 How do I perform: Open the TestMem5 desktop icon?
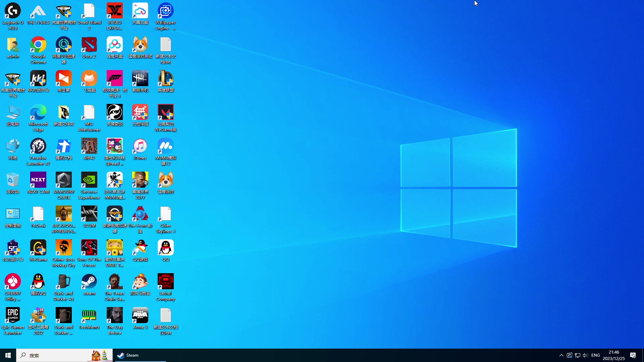(89, 318)
